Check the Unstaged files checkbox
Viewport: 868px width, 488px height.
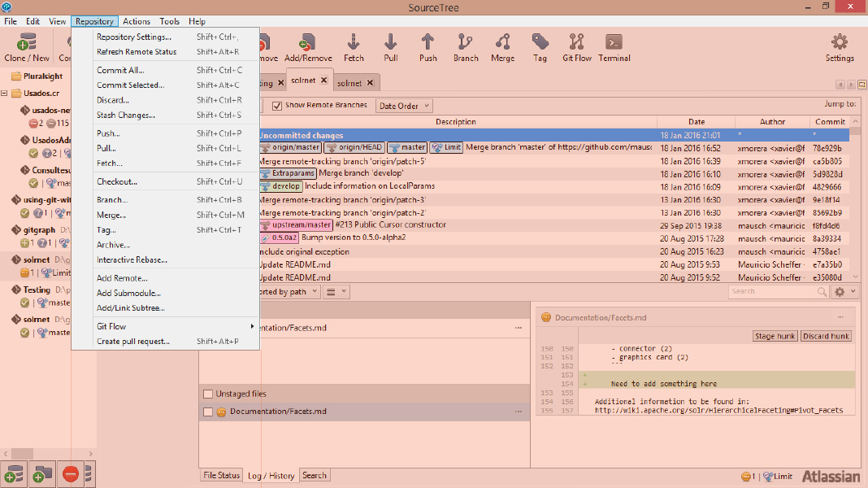[208, 394]
